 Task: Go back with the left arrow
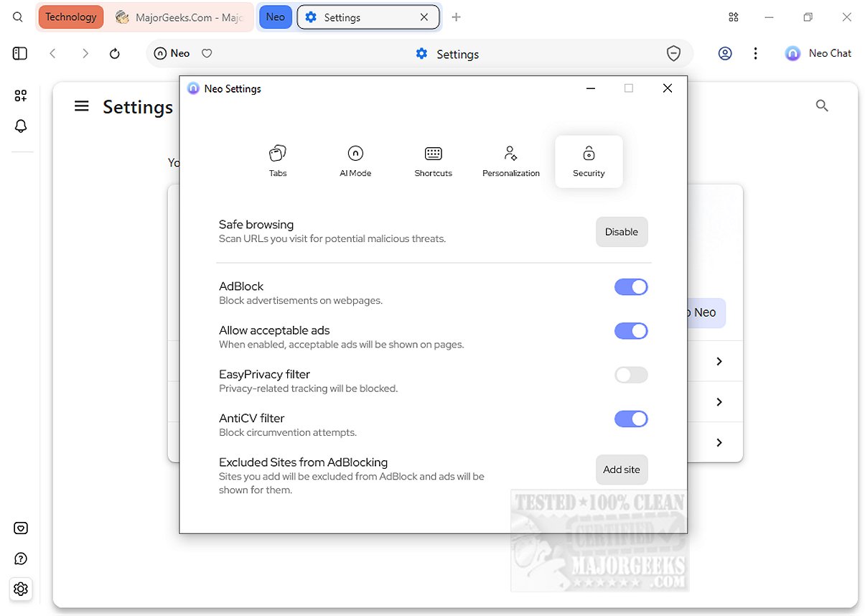click(52, 53)
